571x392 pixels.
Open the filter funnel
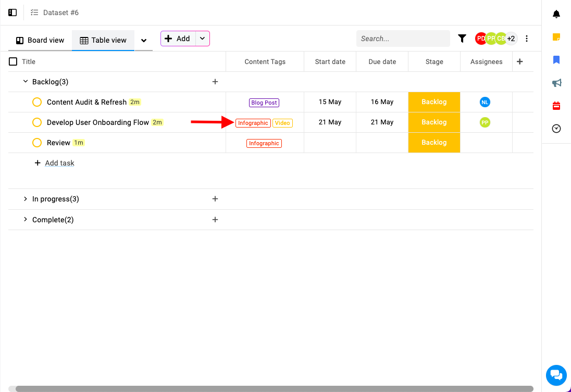click(462, 38)
